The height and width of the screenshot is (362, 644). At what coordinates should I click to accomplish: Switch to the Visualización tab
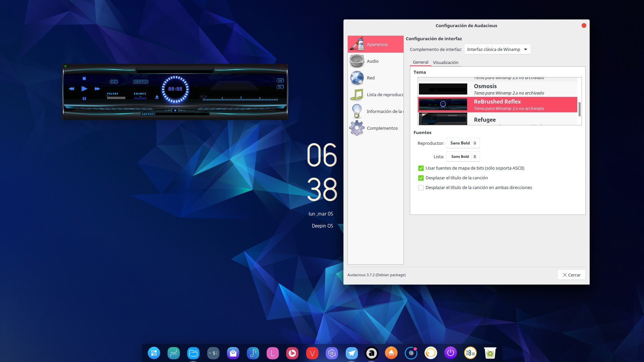(445, 63)
